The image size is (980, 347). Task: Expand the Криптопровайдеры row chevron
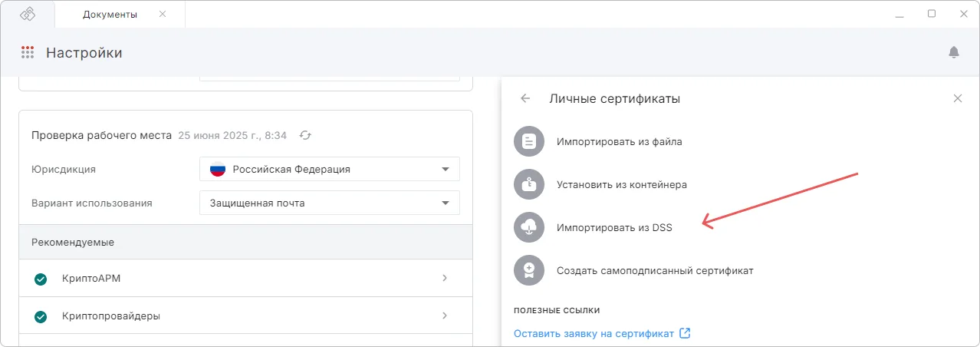click(x=445, y=316)
